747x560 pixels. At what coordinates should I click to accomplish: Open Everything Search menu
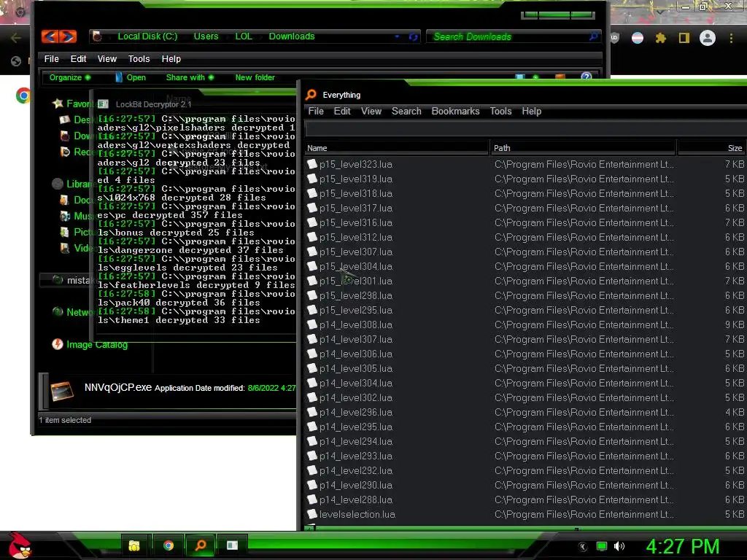(406, 111)
